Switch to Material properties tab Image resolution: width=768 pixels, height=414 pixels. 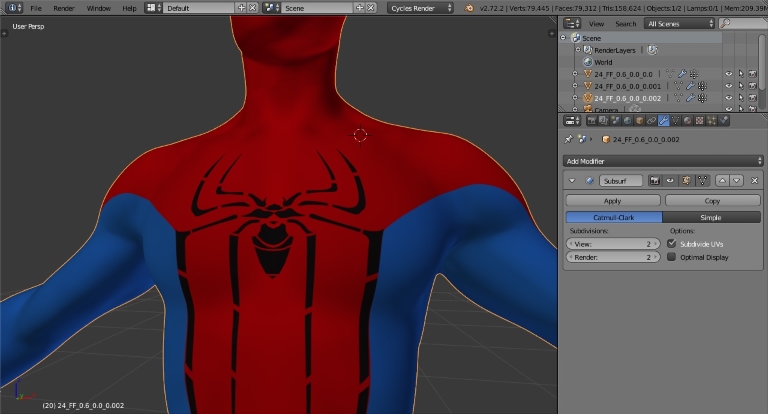pyautogui.click(x=687, y=120)
